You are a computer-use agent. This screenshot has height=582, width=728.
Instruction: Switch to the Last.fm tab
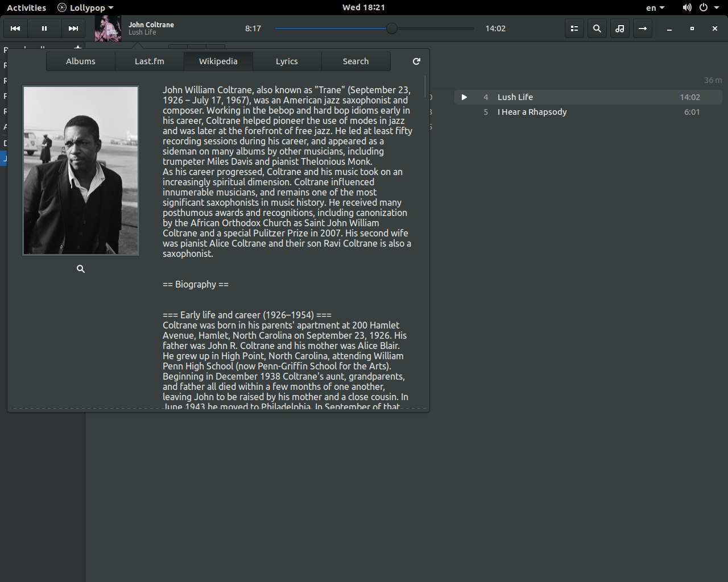click(150, 61)
